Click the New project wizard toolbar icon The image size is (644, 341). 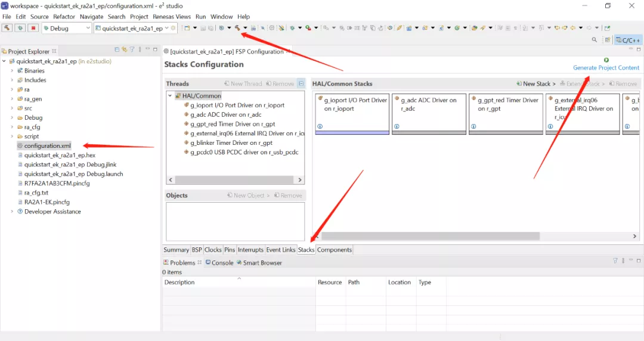click(187, 28)
